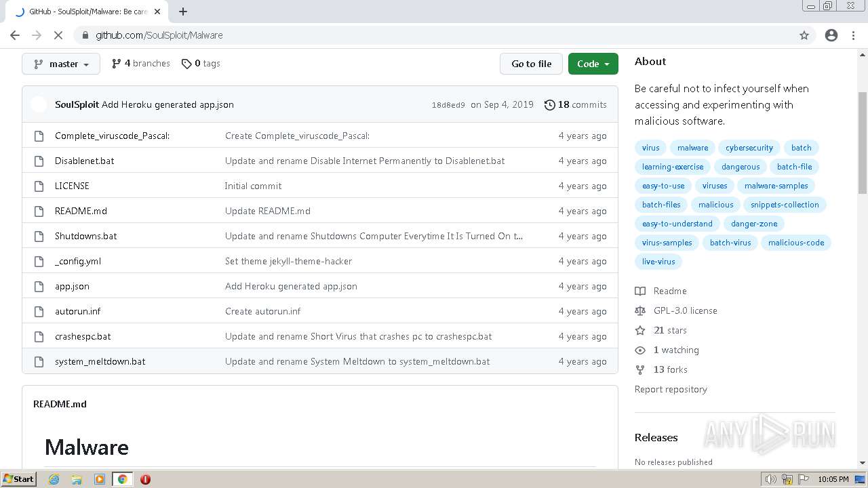This screenshot has width=868, height=488.
Task: Select the 'malware-samples' topic tag
Action: coord(776,186)
